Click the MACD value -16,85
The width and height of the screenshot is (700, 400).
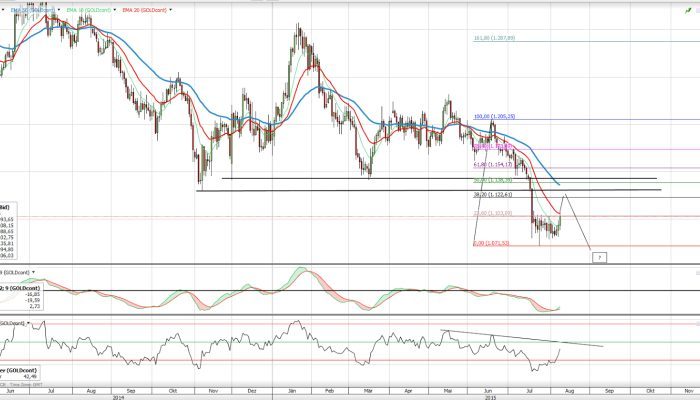coord(33,295)
